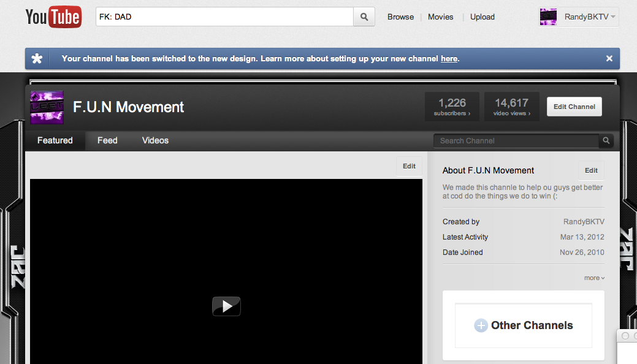This screenshot has height=364, width=637.
Task: Click the FK: DAD search field
Action: point(224,17)
